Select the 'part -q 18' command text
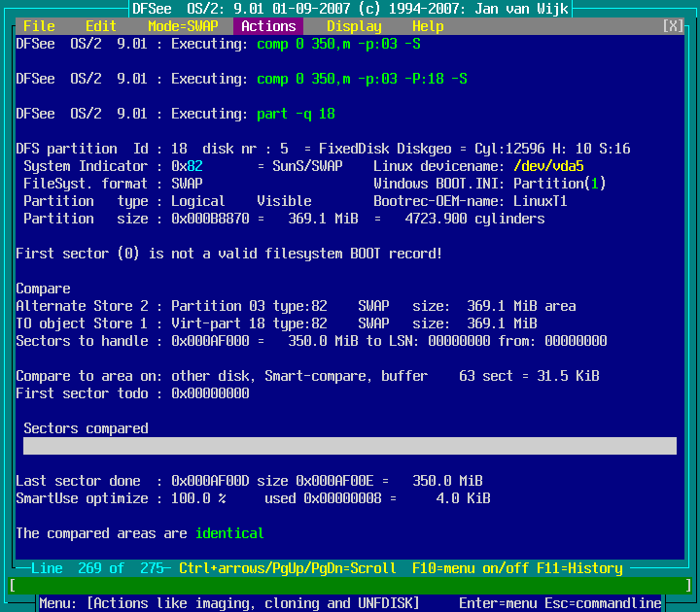 [296, 114]
